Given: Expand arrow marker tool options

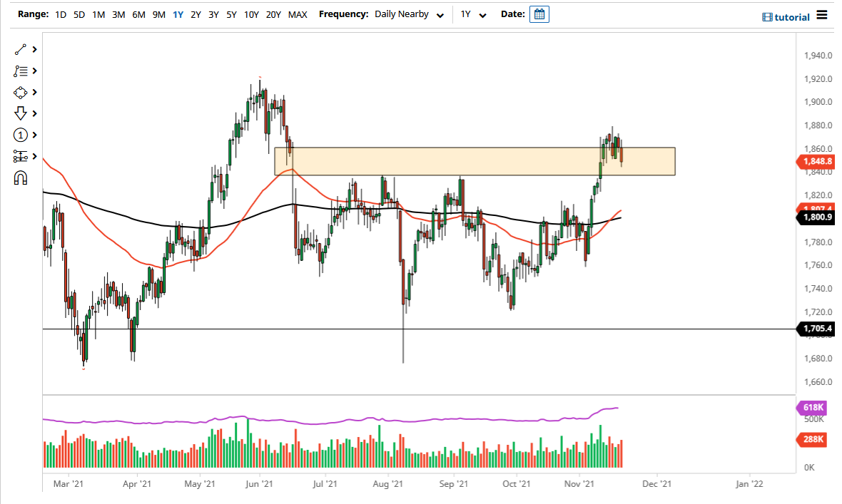Looking at the screenshot, I should pyautogui.click(x=34, y=113).
